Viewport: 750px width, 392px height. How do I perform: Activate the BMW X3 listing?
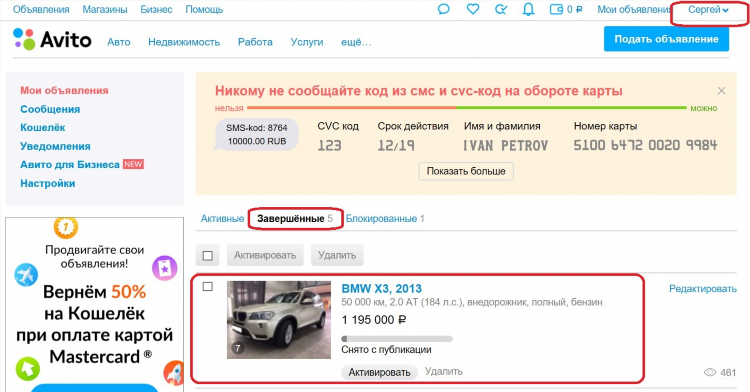pos(379,372)
